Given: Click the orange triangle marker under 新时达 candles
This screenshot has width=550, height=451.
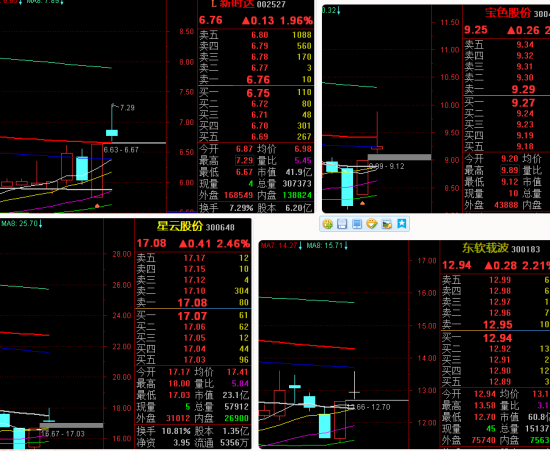Looking at the screenshot, I should click(98, 206).
